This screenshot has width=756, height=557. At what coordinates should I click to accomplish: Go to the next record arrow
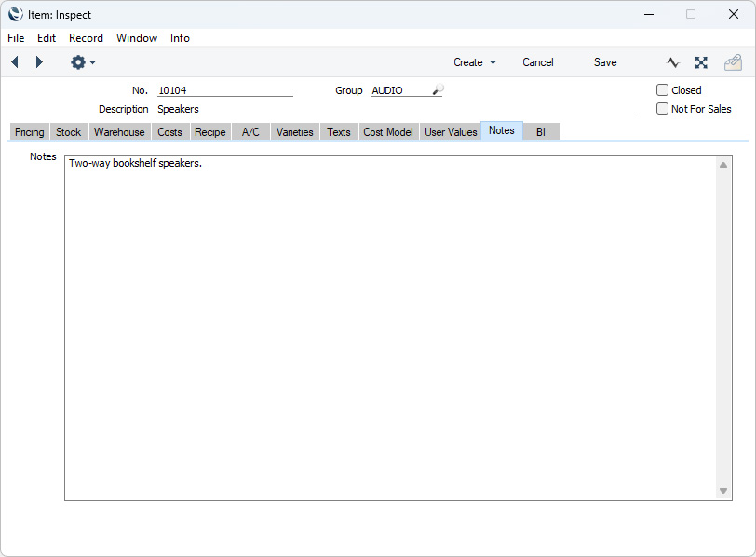click(39, 62)
